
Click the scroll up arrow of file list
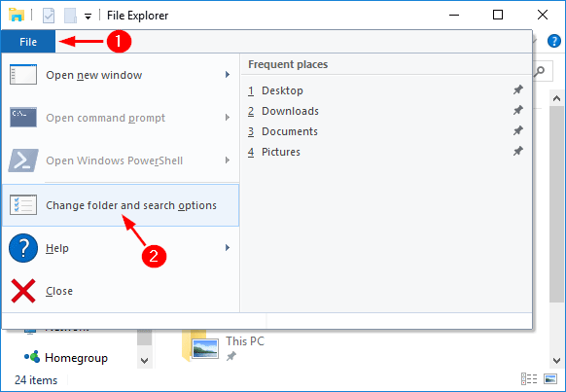point(556,98)
